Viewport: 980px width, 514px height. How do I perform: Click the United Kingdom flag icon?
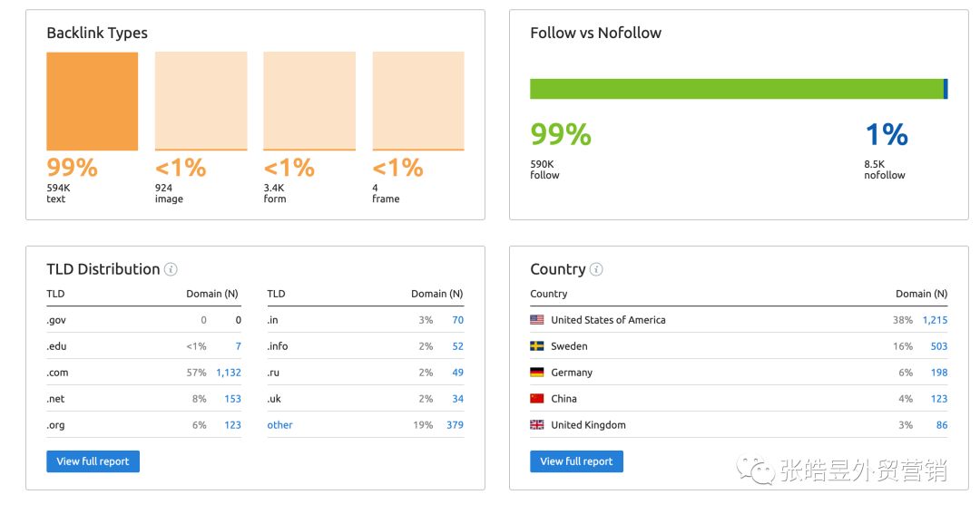coord(537,425)
